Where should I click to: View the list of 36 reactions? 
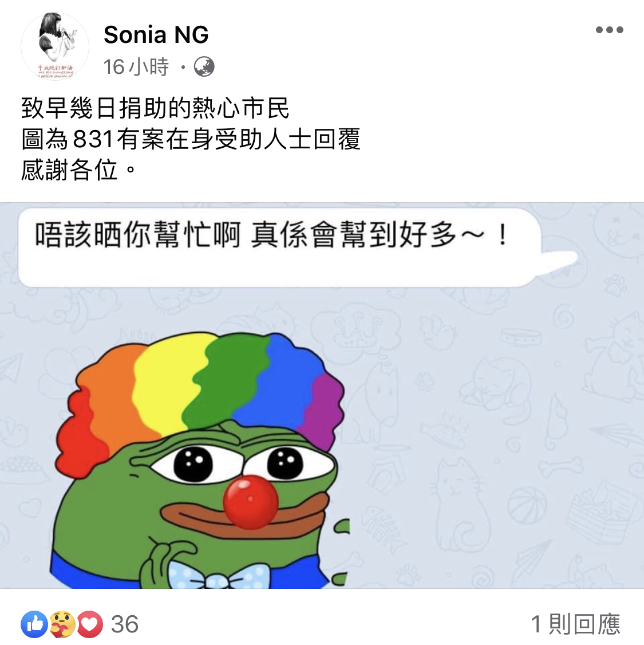coord(125,624)
